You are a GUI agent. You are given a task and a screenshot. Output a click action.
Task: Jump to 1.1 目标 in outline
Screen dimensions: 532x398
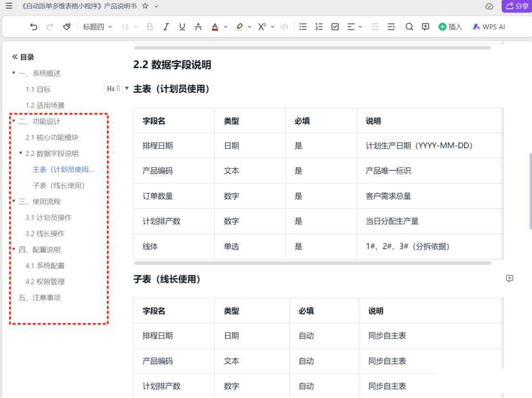tap(38, 89)
